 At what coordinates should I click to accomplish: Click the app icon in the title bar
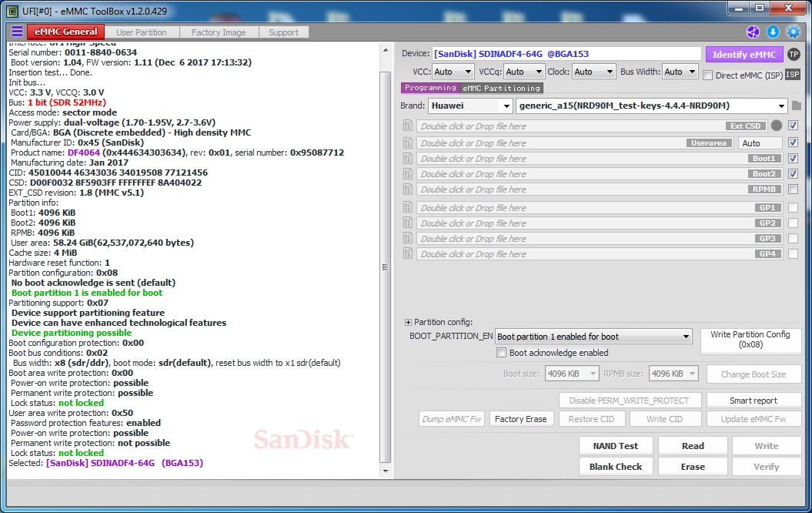[12, 11]
